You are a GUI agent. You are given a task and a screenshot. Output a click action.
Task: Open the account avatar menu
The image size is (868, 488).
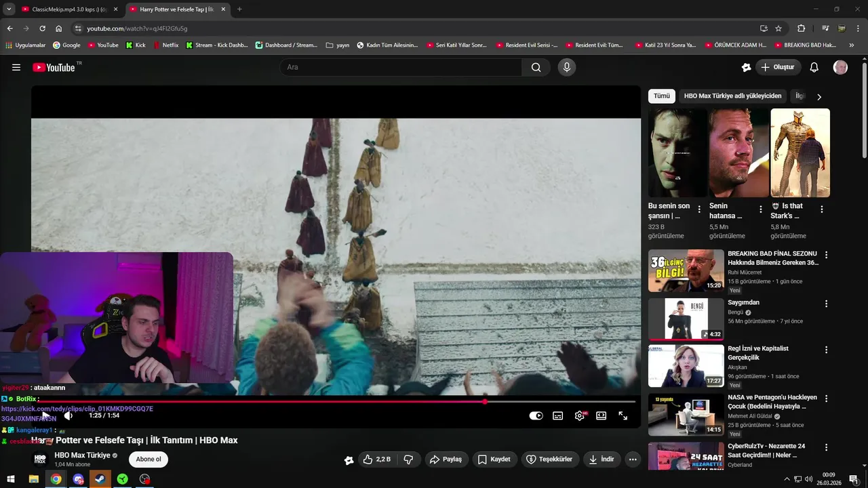point(840,67)
